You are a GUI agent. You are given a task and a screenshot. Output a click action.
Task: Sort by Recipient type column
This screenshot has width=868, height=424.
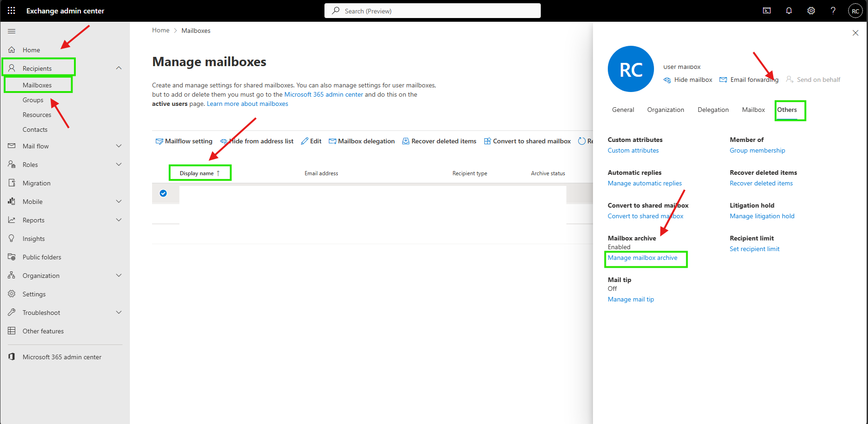tap(470, 173)
